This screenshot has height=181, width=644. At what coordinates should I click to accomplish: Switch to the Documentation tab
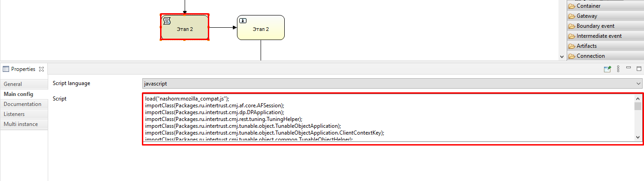[24, 104]
